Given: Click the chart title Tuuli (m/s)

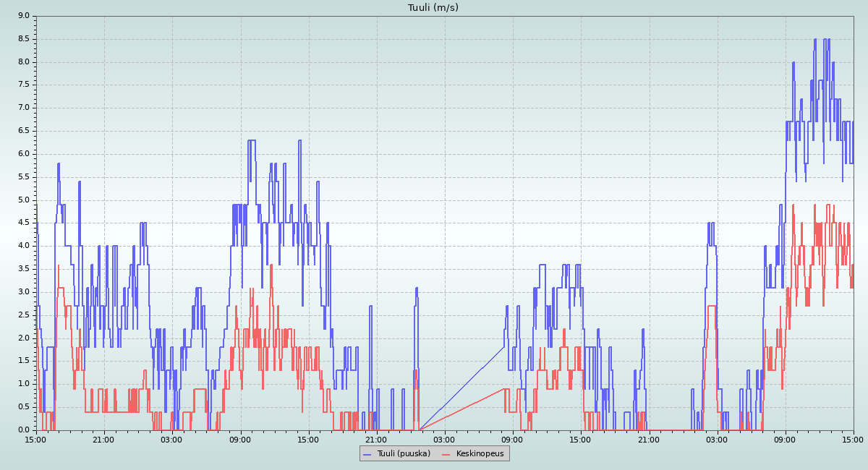Looking at the screenshot, I should point(433,8).
